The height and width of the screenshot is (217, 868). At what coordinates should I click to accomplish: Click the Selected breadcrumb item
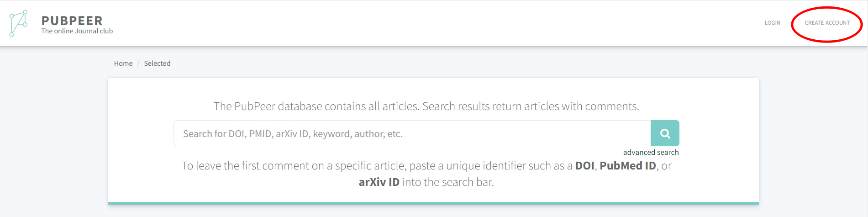[x=157, y=64]
